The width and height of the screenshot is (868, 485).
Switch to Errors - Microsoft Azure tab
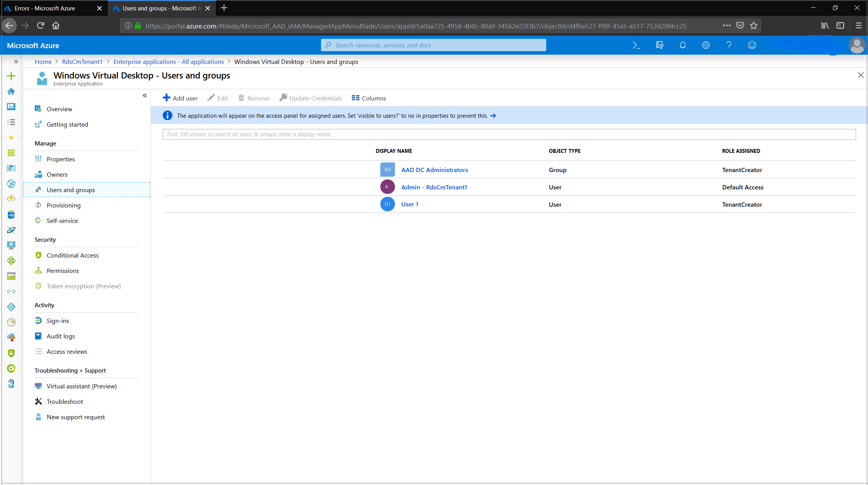(54, 8)
